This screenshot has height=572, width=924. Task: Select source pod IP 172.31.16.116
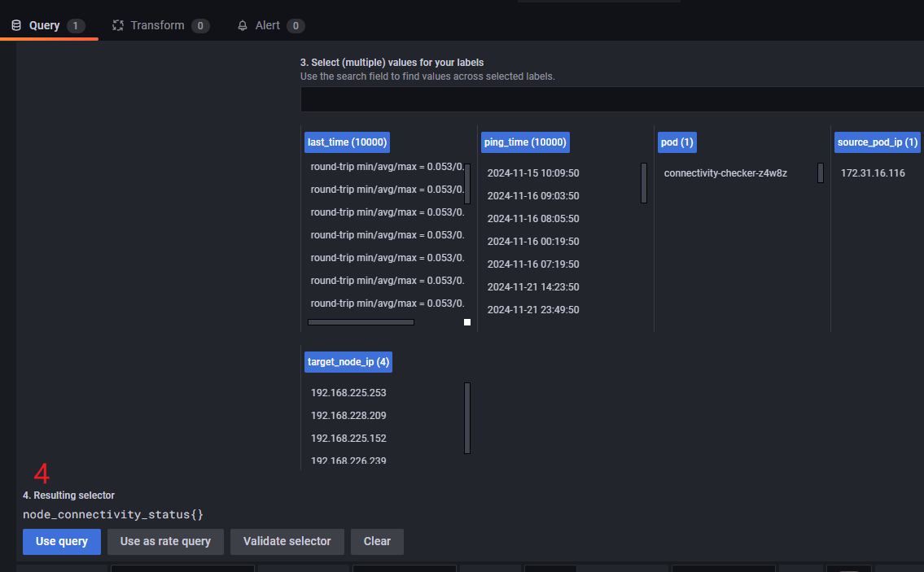click(873, 173)
